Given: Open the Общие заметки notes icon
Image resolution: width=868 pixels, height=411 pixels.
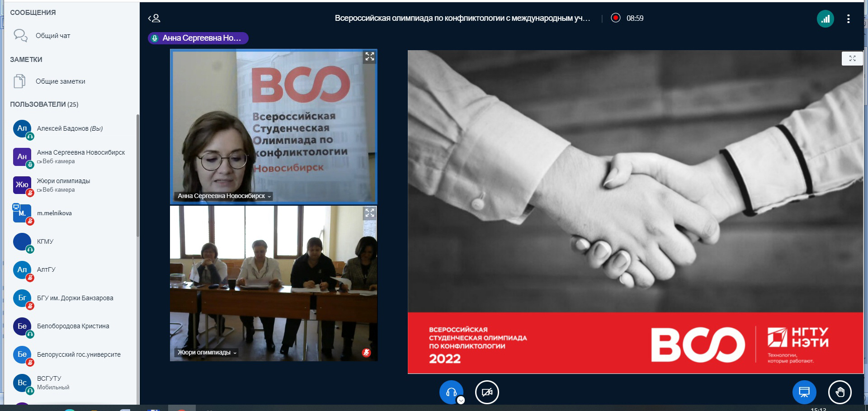Looking at the screenshot, I should point(19,81).
